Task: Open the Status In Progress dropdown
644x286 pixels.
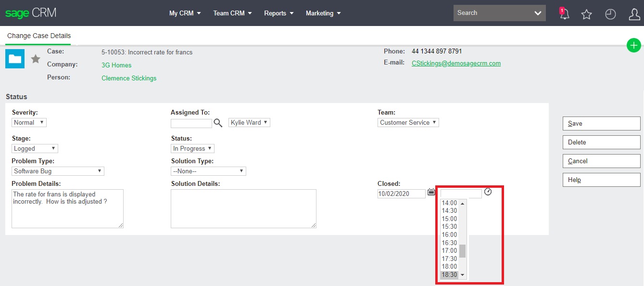Action: [192, 148]
